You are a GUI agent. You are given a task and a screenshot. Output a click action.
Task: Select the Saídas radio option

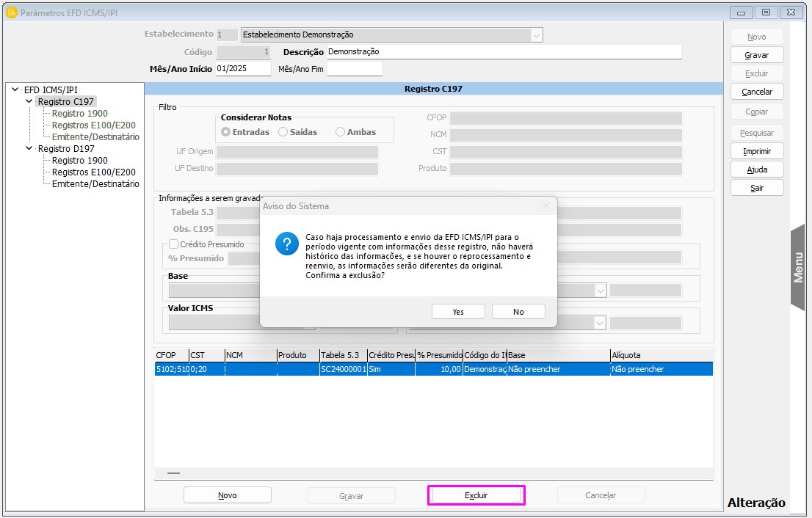click(283, 132)
